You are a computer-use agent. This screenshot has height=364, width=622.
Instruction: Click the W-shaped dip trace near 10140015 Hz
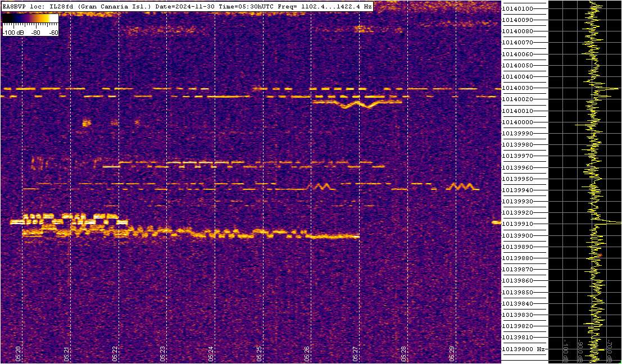click(358, 104)
